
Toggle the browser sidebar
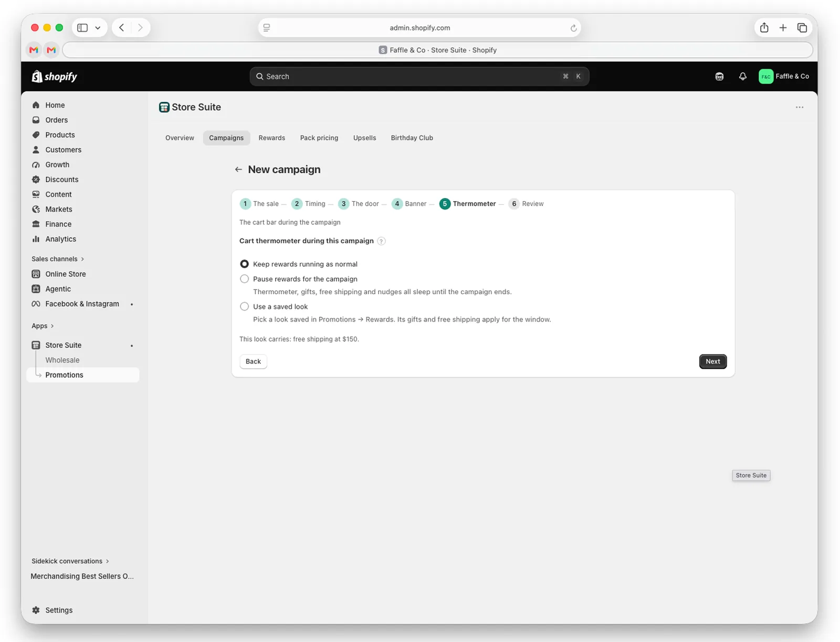[x=82, y=28]
